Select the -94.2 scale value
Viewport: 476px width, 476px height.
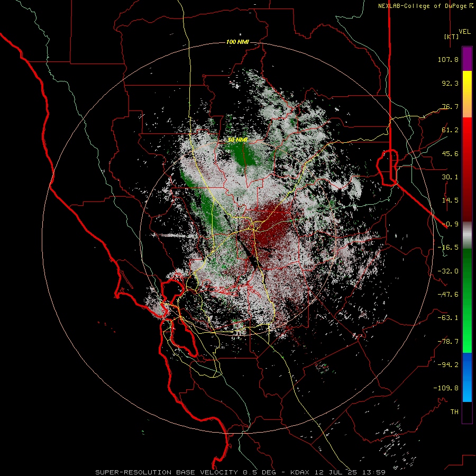448,364
